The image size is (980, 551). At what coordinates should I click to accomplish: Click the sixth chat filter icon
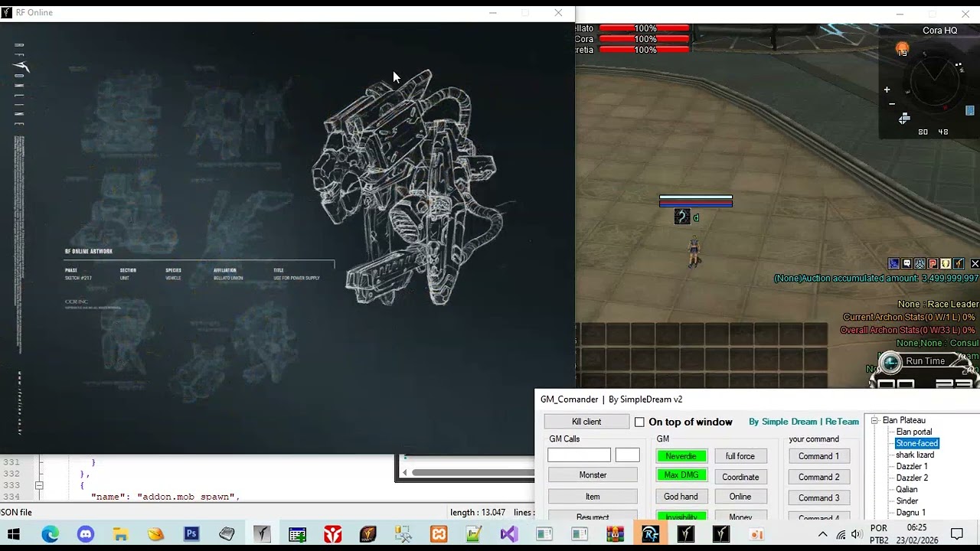click(x=959, y=263)
